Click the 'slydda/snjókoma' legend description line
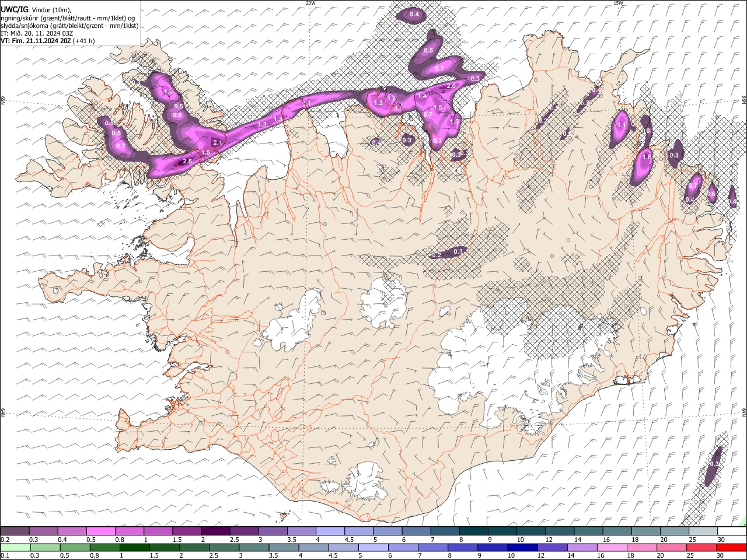This screenshot has height=560, width=747. tap(69, 26)
